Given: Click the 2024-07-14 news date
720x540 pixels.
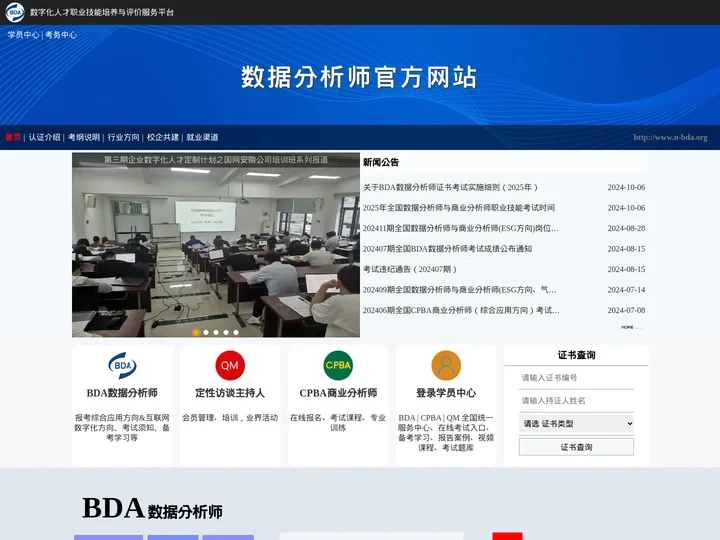Looking at the screenshot, I should click(626, 290).
